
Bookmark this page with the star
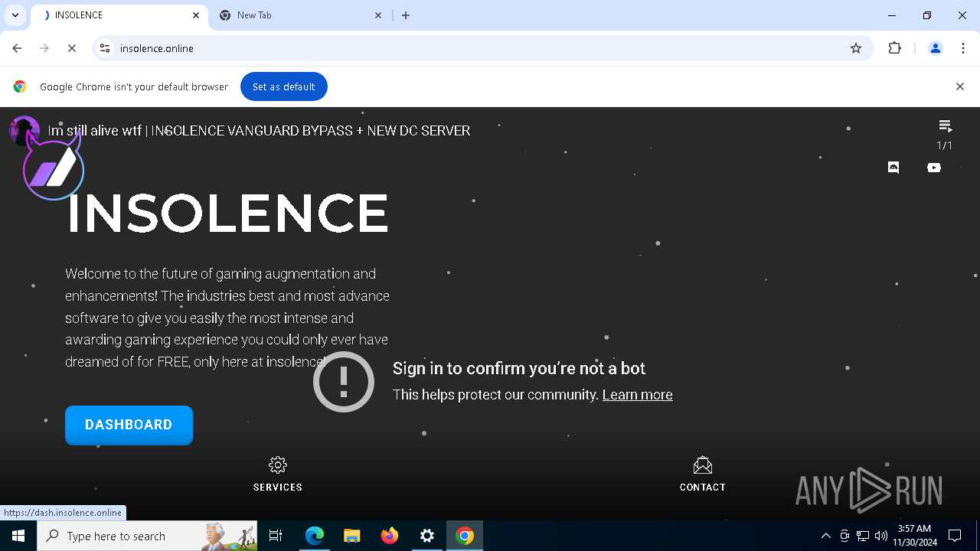pos(856,48)
